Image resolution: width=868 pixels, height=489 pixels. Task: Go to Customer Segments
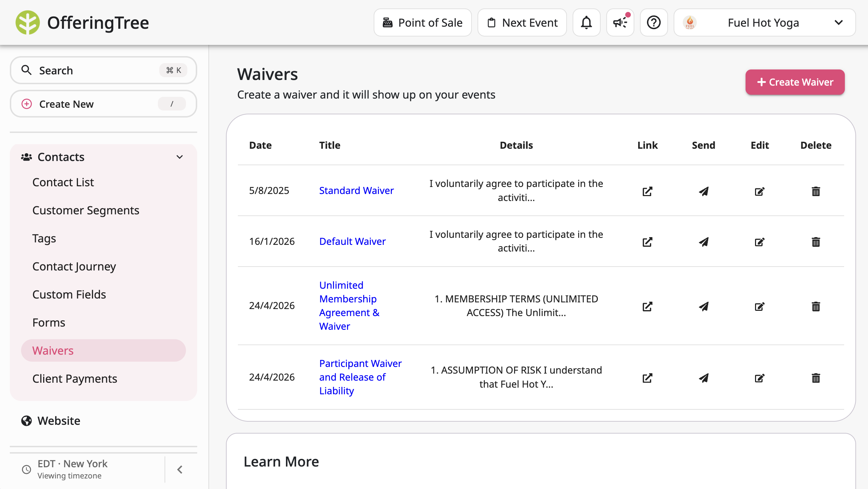pyautogui.click(x=86, y=210)
